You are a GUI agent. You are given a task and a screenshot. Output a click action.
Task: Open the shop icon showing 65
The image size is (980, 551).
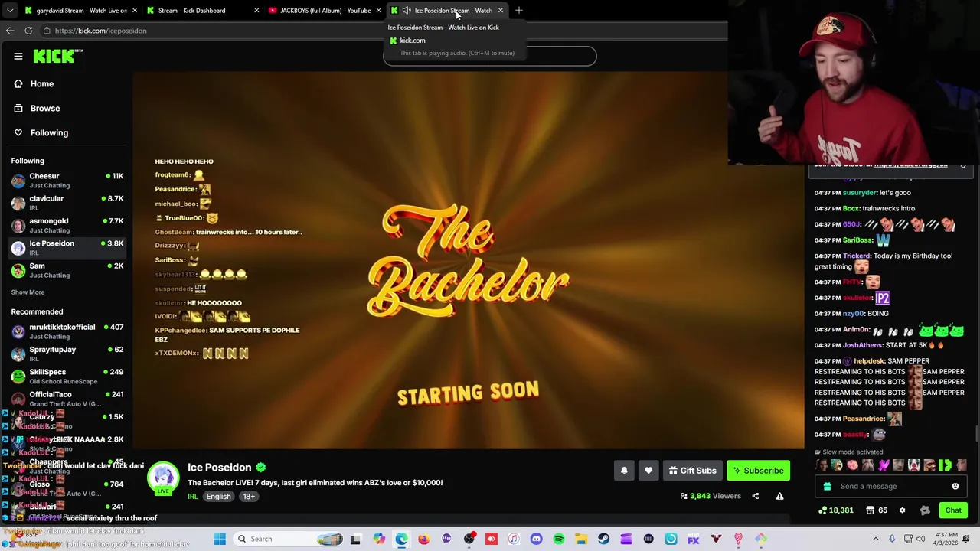877,510
